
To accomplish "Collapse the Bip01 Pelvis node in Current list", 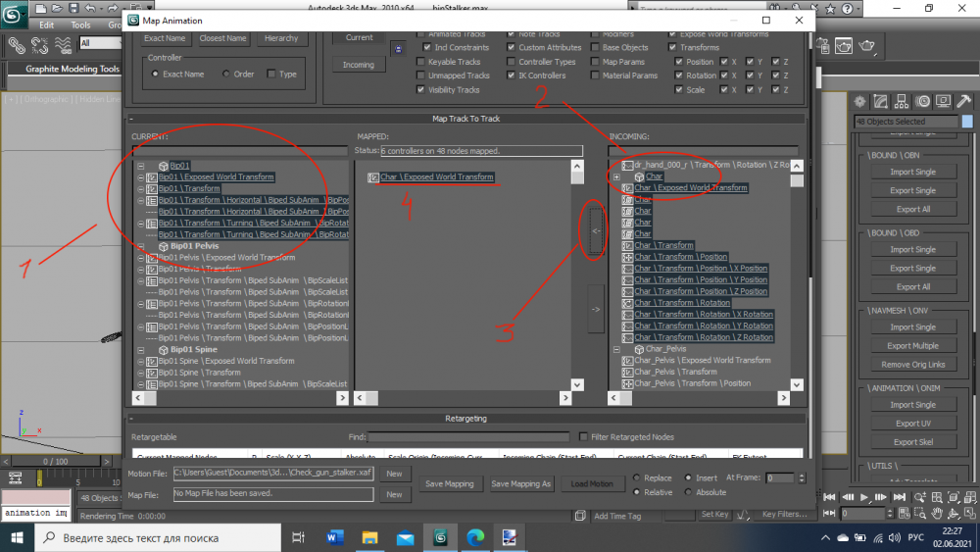I will [x=141, y=246].
